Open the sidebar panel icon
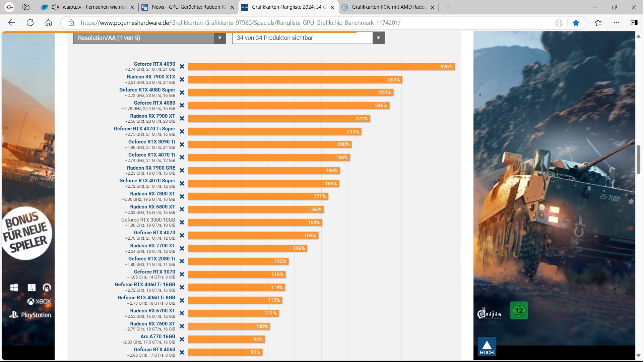The image size is (644, 362). click(634, 23)
